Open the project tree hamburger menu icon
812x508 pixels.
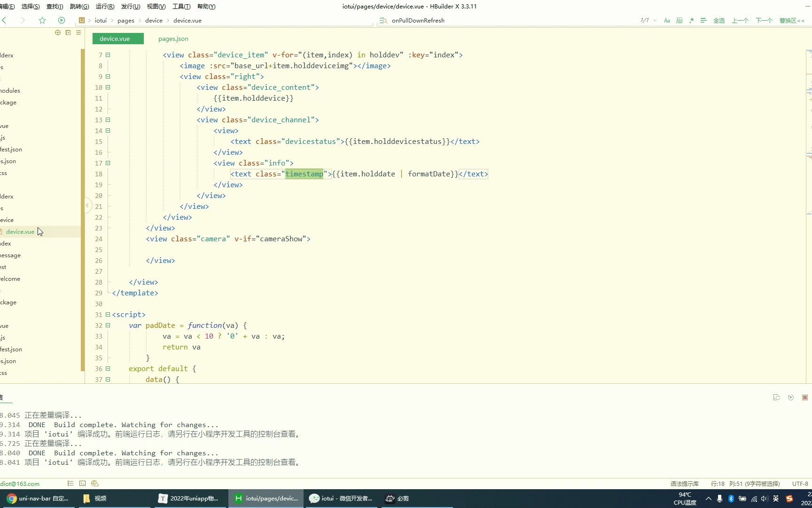[x=78, y=32]
